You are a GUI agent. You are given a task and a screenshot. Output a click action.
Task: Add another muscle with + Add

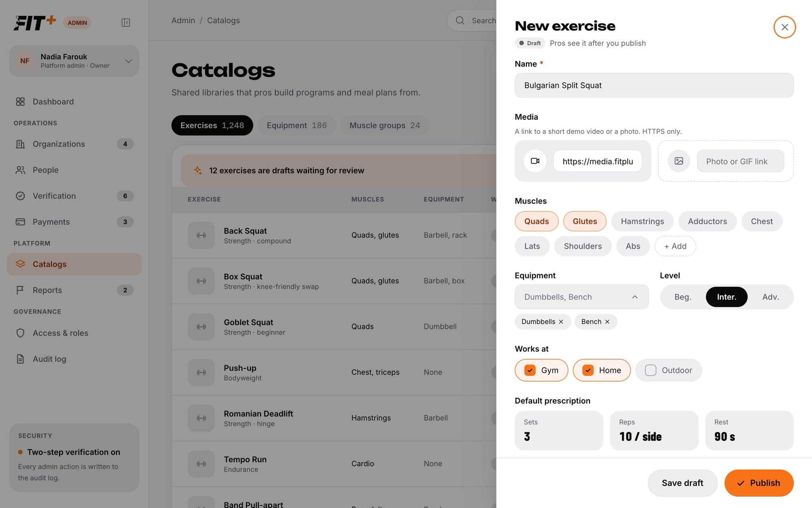[x=675, y=246]
